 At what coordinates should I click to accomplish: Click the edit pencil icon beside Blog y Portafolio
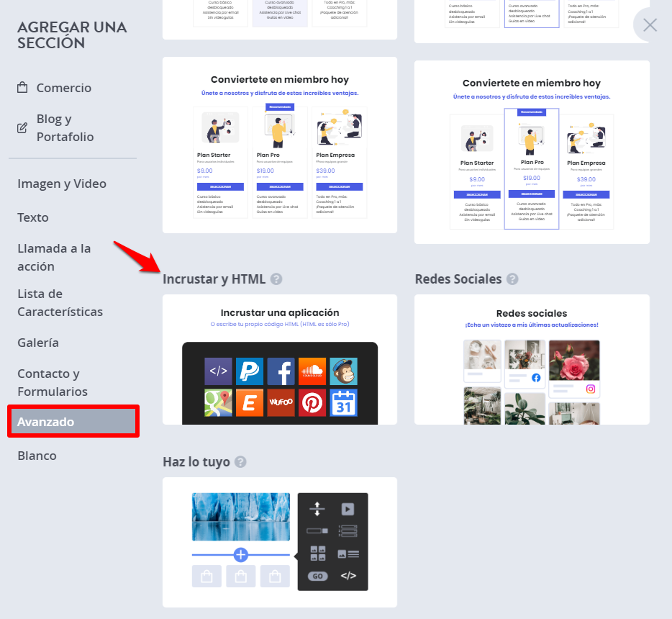22,127
